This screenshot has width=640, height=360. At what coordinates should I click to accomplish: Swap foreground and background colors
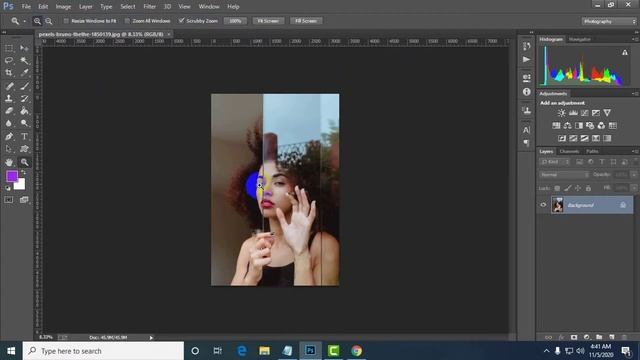click(23, 173)
